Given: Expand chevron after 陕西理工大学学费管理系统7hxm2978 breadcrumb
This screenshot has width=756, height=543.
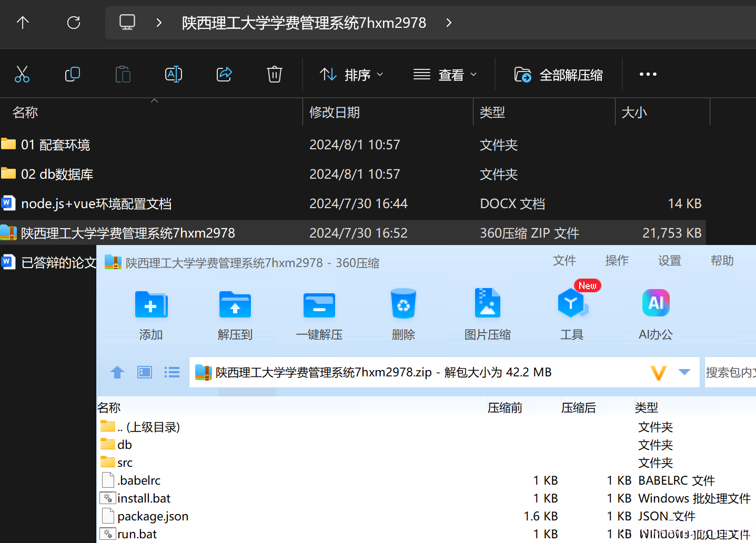Looking at the screenshot, I should [x=449, y=23].
